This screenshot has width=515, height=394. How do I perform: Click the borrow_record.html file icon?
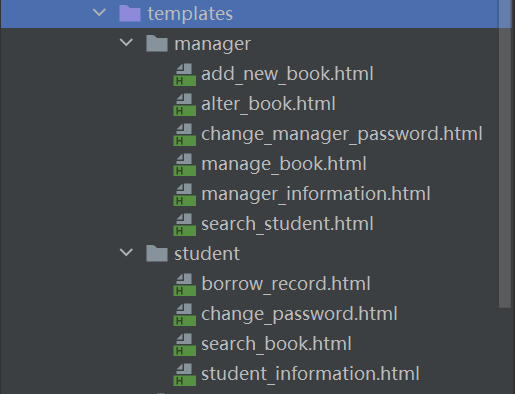pos(184,285)
